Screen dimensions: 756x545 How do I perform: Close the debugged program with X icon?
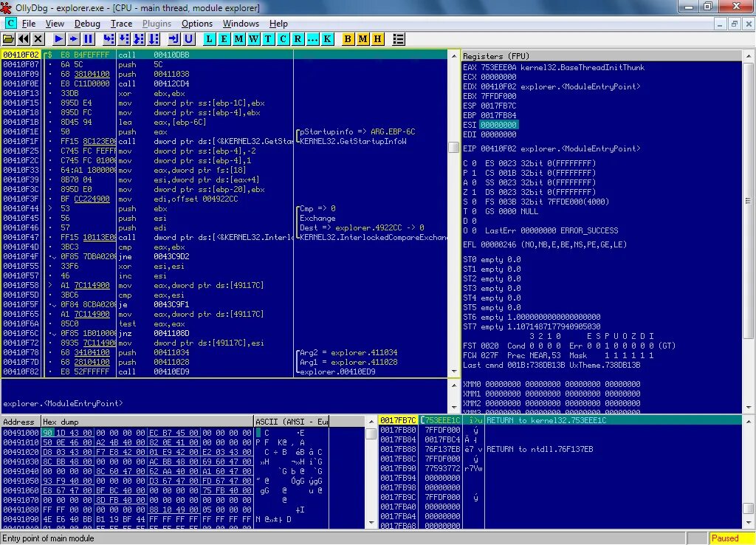[38, 39]
